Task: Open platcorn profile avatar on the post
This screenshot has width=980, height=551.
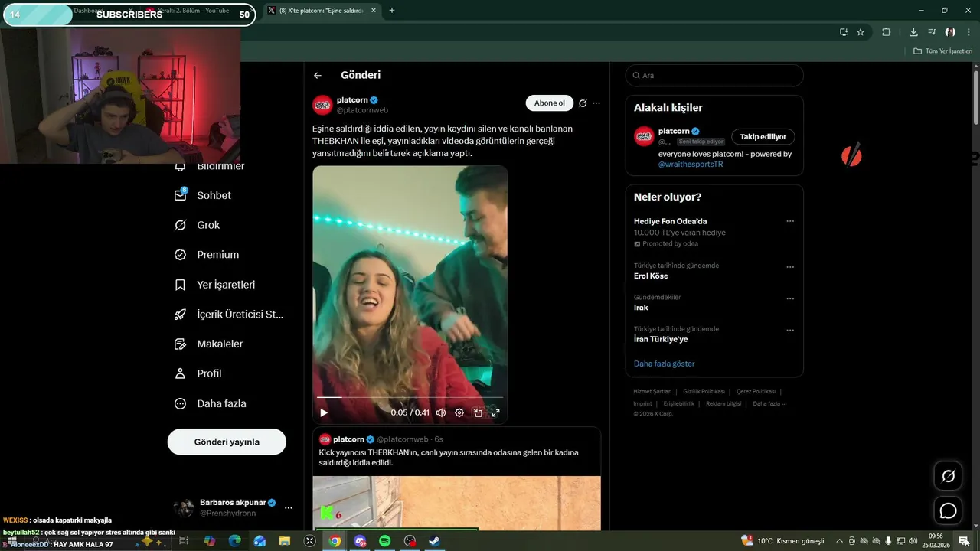Action: [x=322, y=105]
